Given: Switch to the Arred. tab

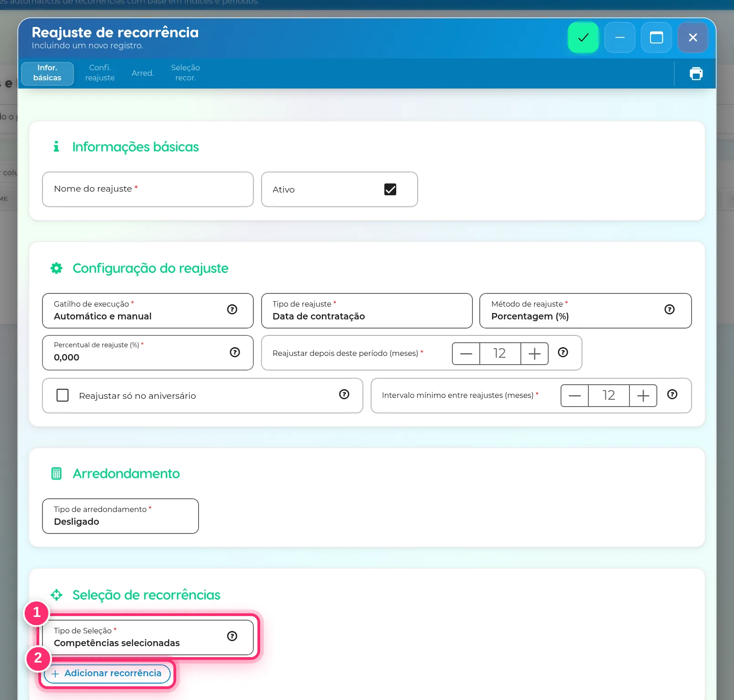Looking at the screenshot, I should tap(143, 73).
